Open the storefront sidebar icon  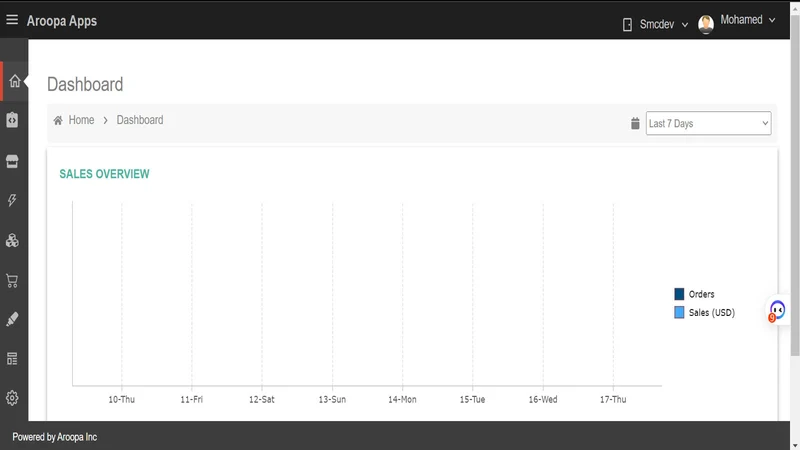pyautogui.click(x=12, y=161)
